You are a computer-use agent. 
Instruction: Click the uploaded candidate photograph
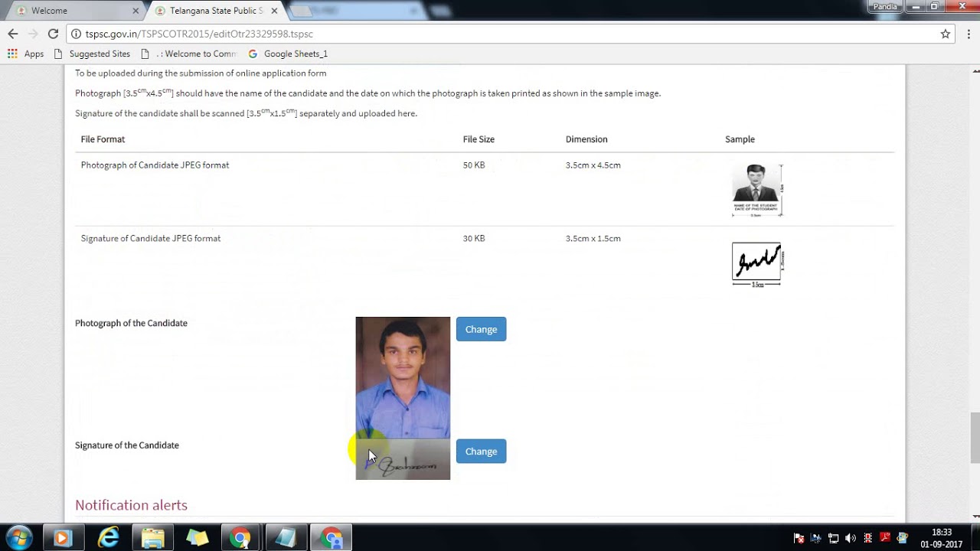tap(403, 377)
